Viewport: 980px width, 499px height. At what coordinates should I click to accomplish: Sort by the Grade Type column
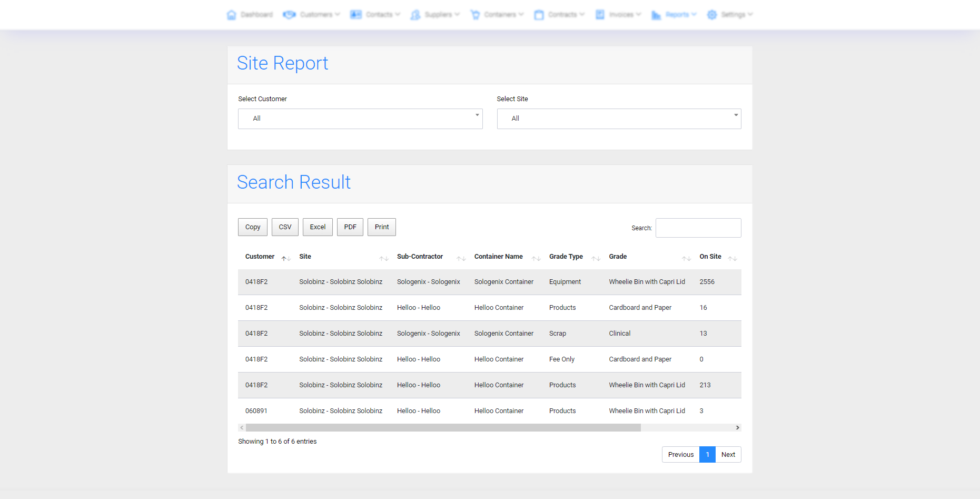[x=566, y=257]
